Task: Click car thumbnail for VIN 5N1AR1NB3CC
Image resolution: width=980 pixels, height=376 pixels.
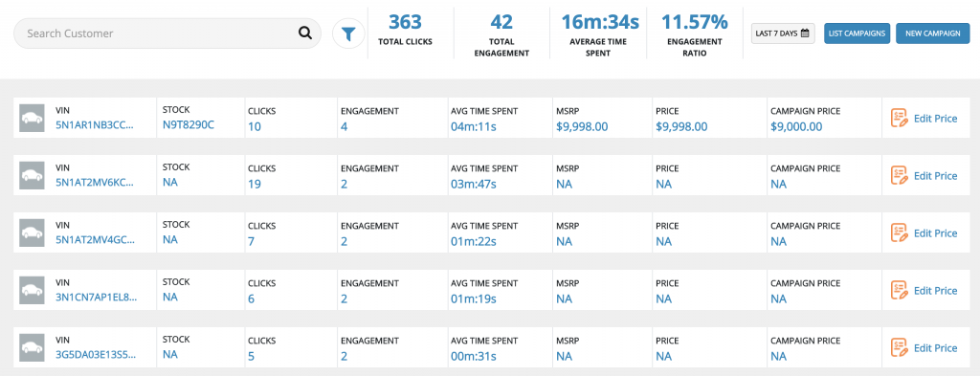Action: [32, 118]
